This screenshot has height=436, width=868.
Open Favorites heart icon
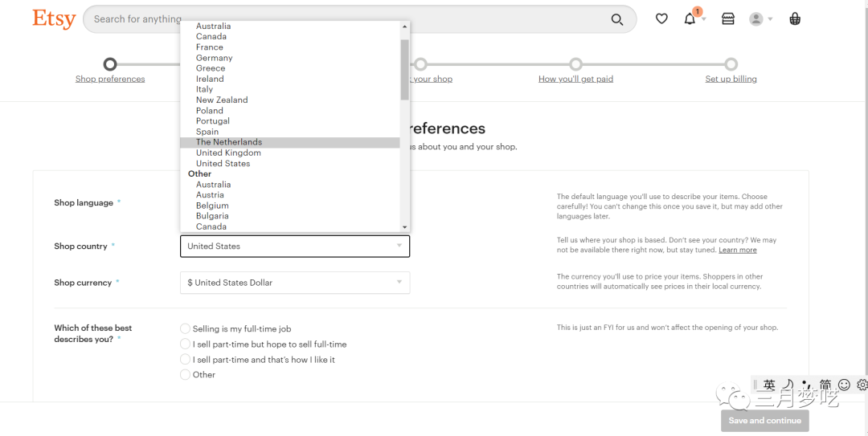click(661, 19)
